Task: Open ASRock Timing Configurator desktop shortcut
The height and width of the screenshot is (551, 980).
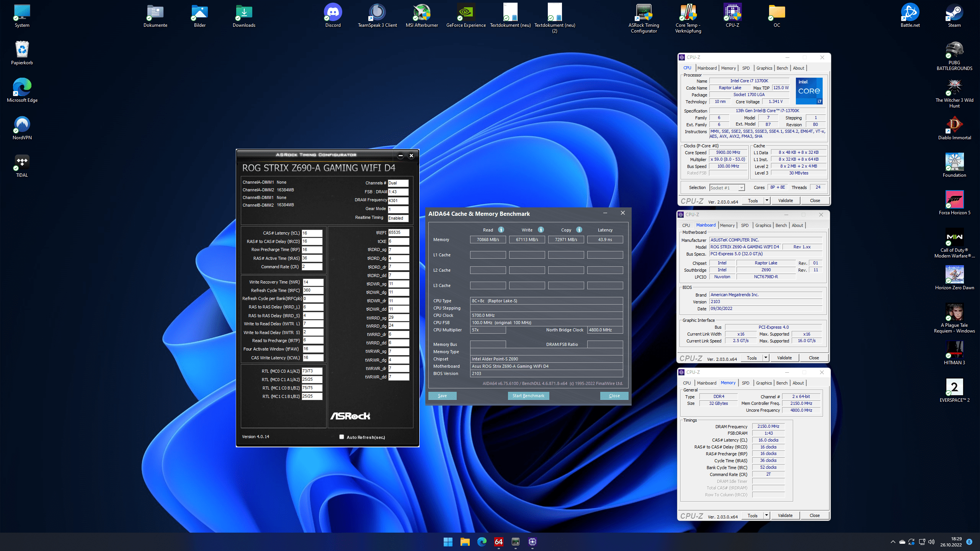Action: pyautogui.click(x=644, y=18)
